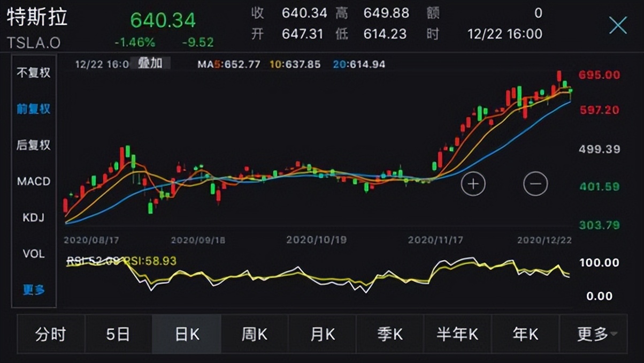The image size is (644, 363).
Task: Click the -9.52 price change value
Action: click(198, 42)
